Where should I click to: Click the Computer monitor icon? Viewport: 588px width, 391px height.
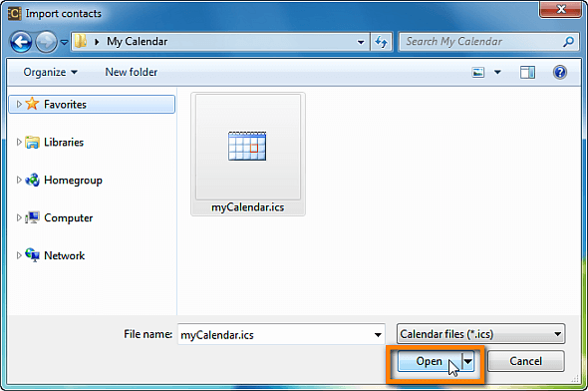click(32, 217)
